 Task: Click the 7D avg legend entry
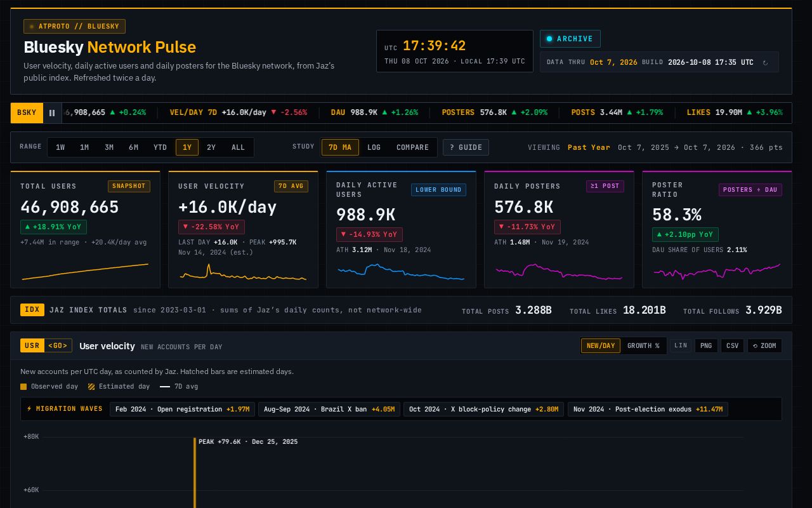(179, 387)
